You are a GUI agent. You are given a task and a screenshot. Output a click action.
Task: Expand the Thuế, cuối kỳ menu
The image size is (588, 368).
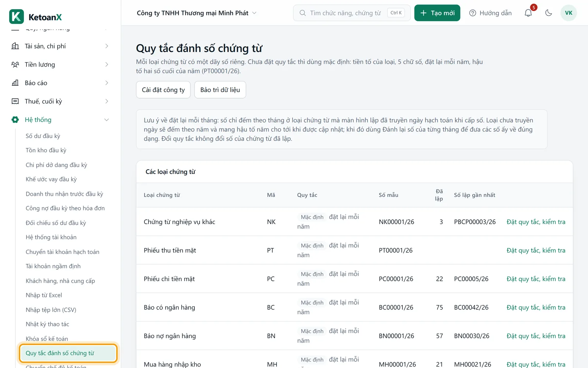[x=60, y=101]
